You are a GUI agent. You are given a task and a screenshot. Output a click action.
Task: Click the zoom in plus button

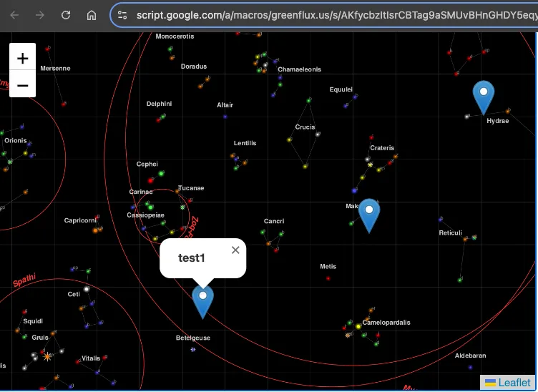[22, 57]
